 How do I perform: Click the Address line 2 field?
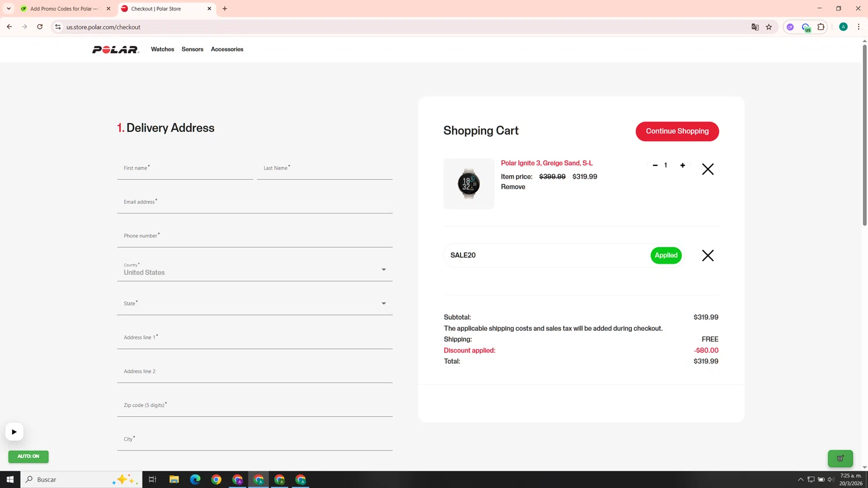point(255,371)
